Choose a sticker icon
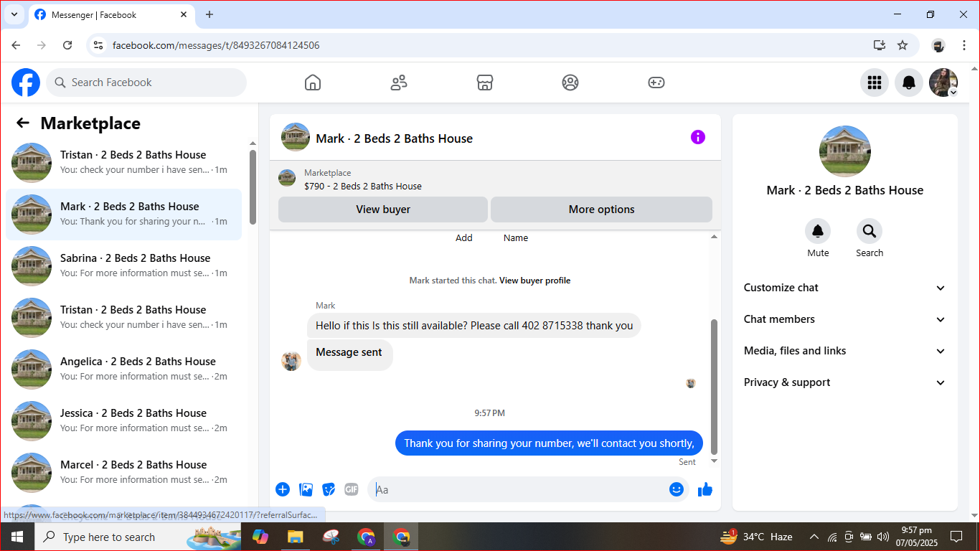980x551 pixels. coord(329,489)
